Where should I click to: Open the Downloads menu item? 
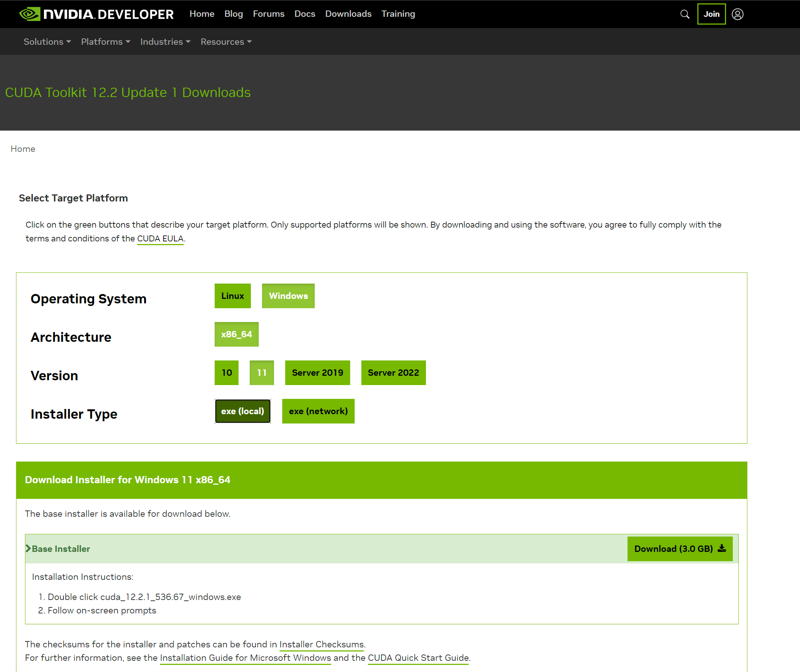click(348, 14)
